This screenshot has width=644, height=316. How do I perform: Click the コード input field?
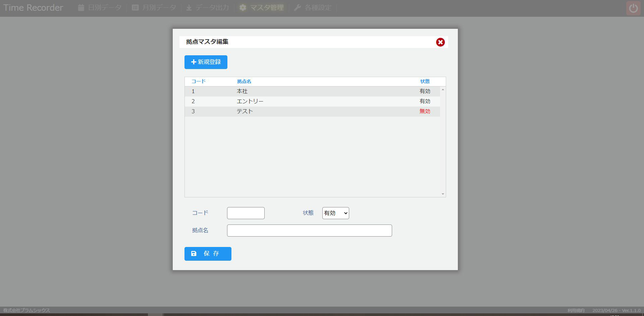246,213
